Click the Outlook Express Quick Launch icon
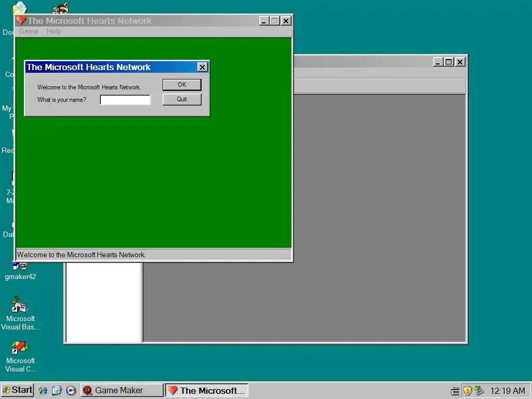 (x=57, y=391)
